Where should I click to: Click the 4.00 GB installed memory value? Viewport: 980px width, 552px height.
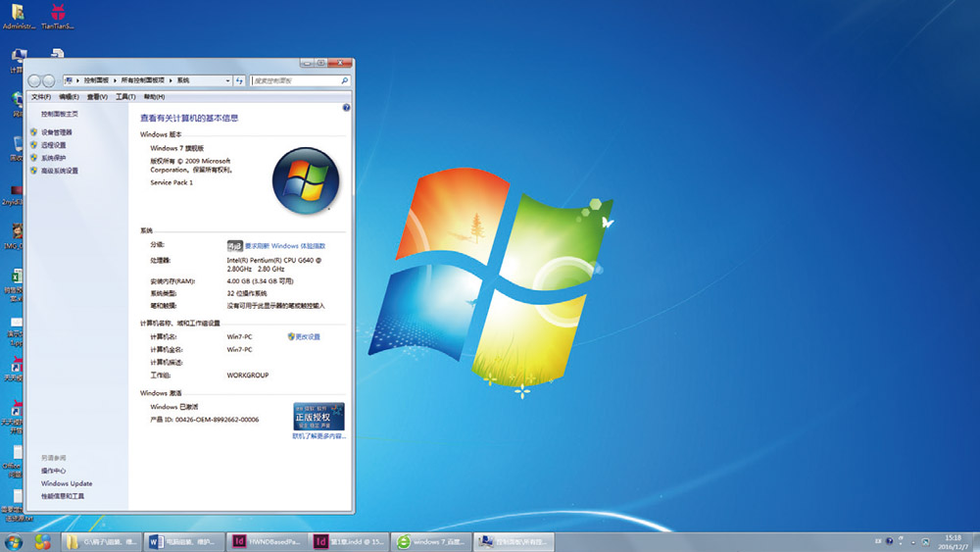coord(260,281)
